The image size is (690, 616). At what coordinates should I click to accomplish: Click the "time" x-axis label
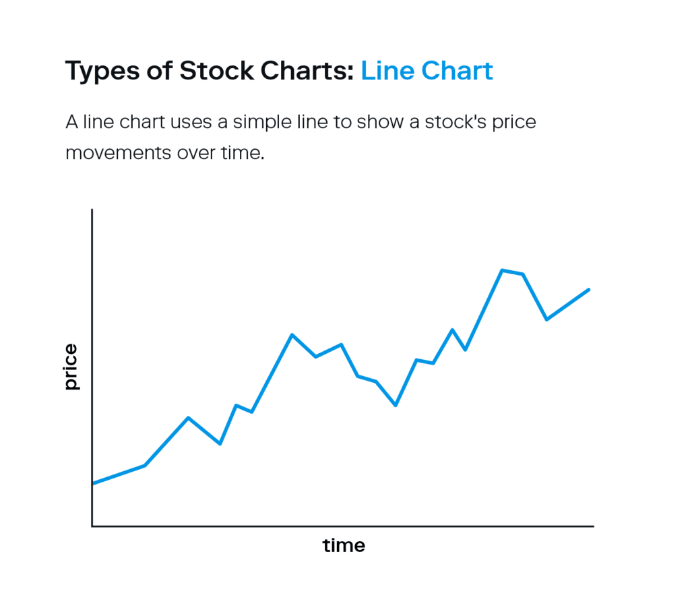[344, 545]
